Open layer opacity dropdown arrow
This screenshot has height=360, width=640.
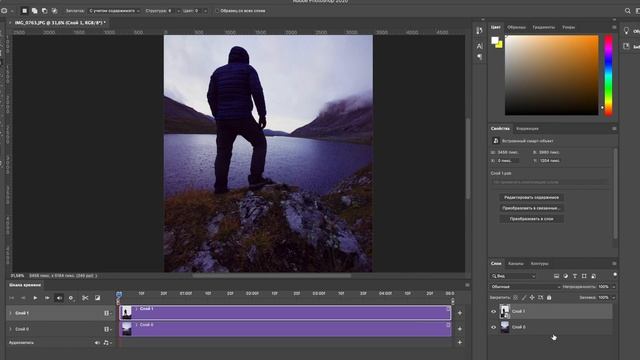pos(613,287)
